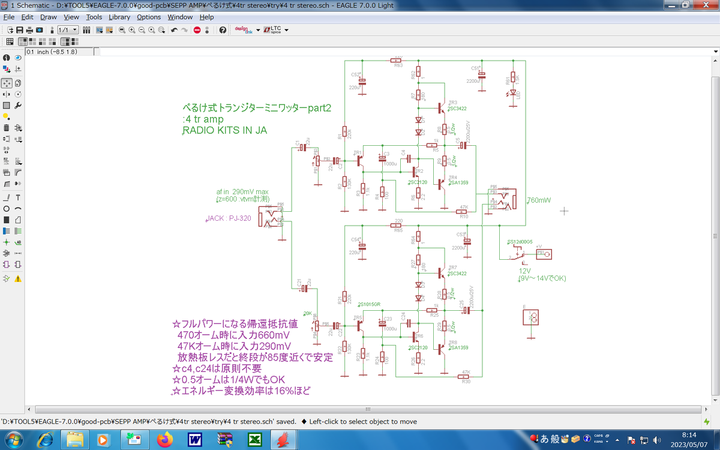The width and height of the screenshot is (720, 450).
Task: Click the Undo arrow icon
Action: click(174, 30)
